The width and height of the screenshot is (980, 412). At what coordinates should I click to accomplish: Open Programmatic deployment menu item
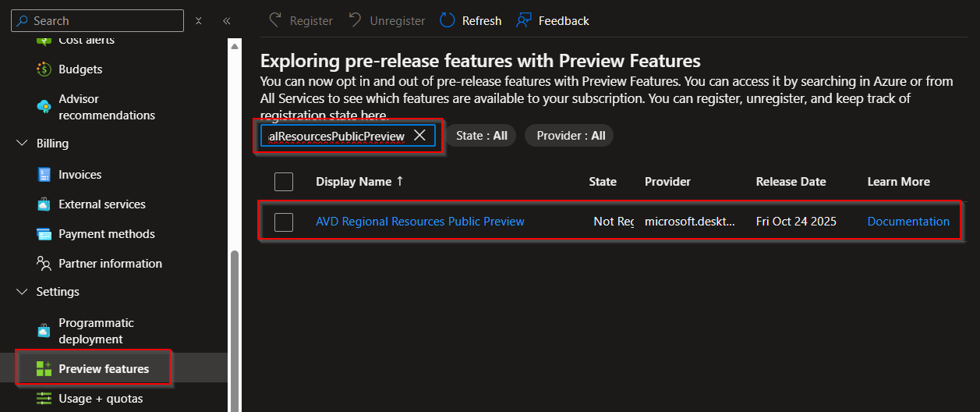pyautogui.click(x=96, y=331)
